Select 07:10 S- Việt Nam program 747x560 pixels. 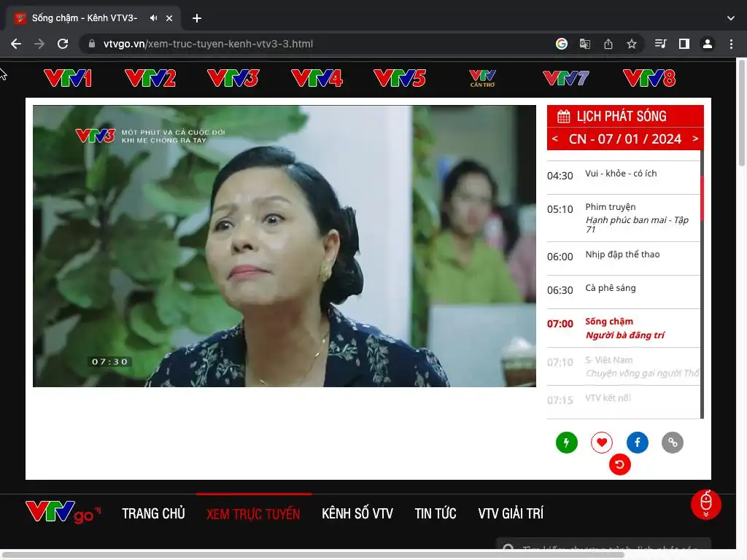click(x=623, y=367)
